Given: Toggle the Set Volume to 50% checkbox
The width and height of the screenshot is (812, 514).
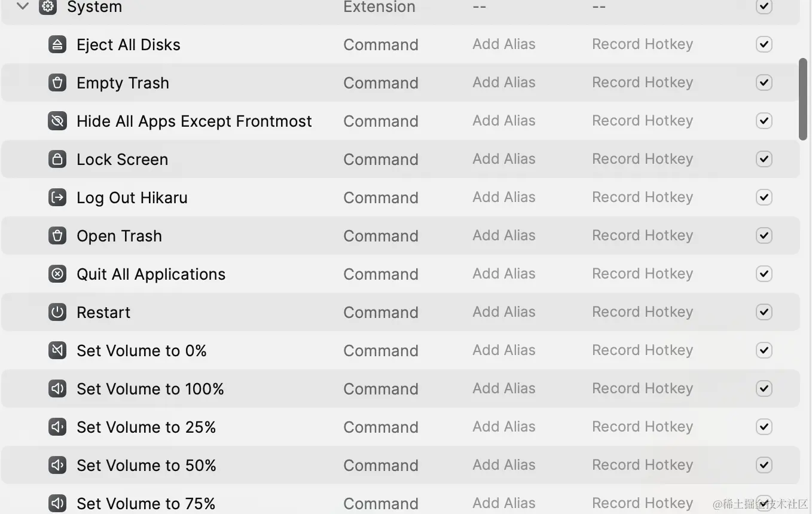Looking at the screenshot, I should pyautogui.click(x=764, y=466).
